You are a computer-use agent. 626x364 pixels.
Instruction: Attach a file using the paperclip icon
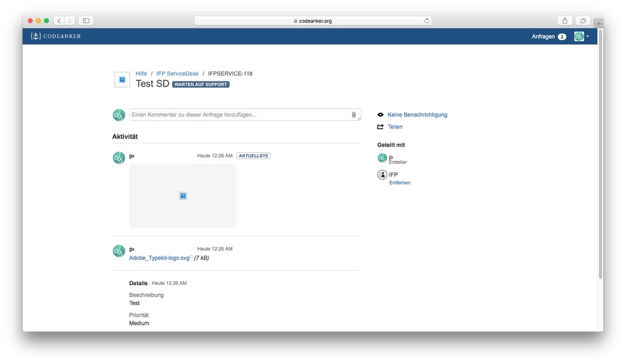click(353, 115)
